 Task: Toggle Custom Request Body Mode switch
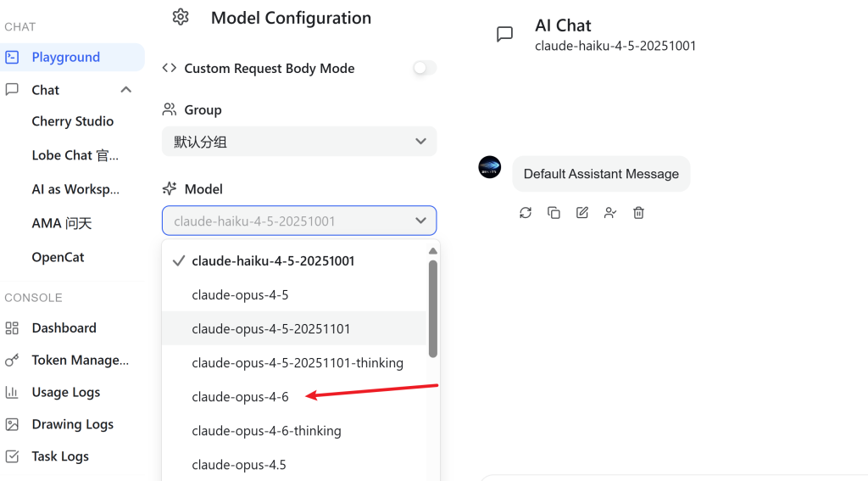[x=425, y=68]
